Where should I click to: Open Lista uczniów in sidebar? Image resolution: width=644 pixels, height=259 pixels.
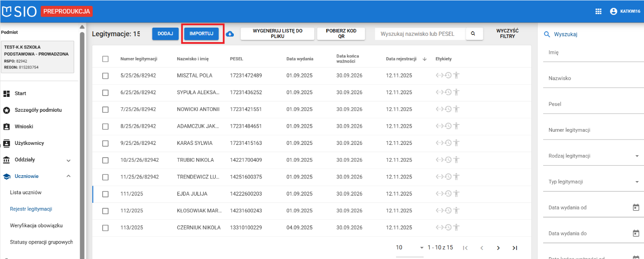tap(26, 192)
